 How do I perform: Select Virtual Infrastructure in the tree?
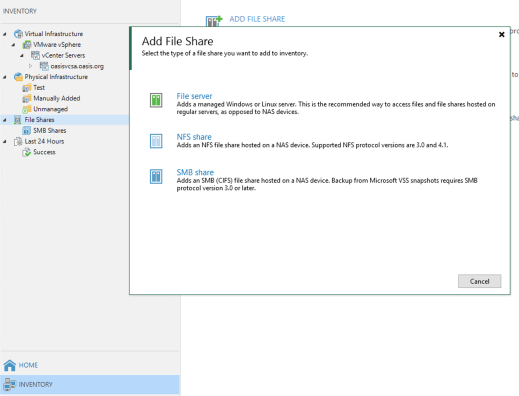[x=54, y=34]
